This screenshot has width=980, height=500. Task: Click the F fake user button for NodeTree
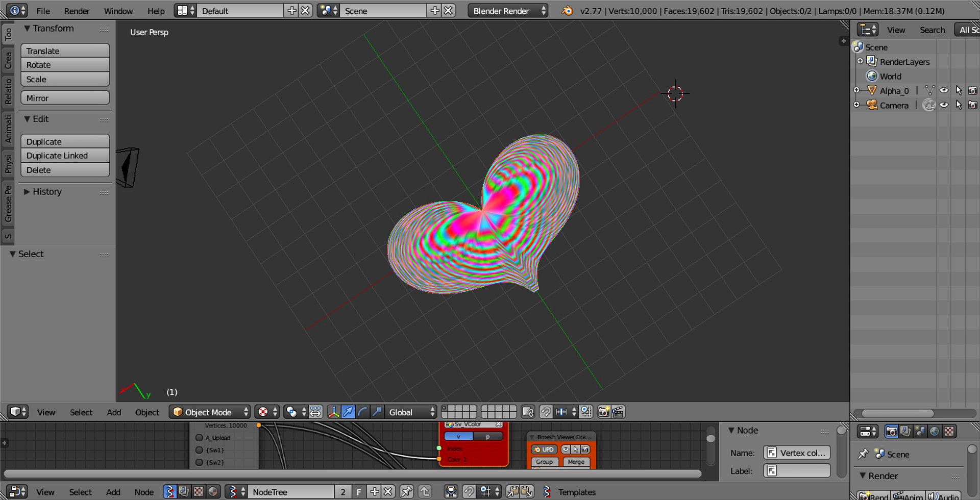click(x=359, y=492)
